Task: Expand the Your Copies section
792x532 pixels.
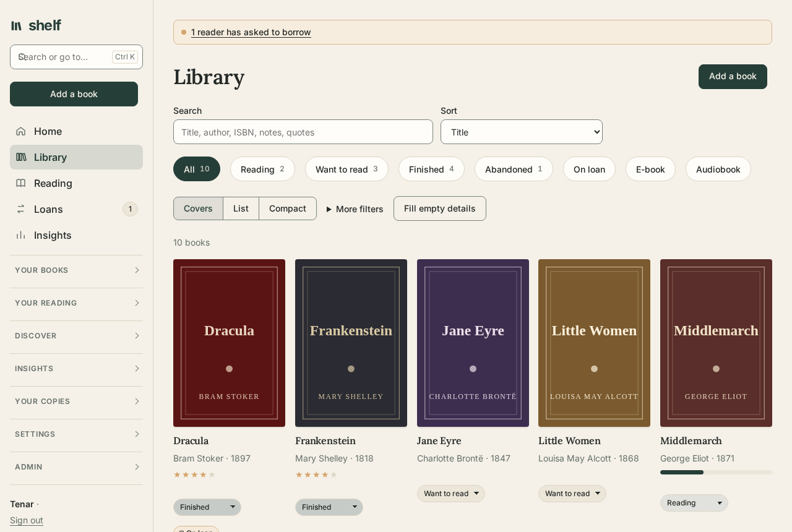Action: tap(76, 401)
